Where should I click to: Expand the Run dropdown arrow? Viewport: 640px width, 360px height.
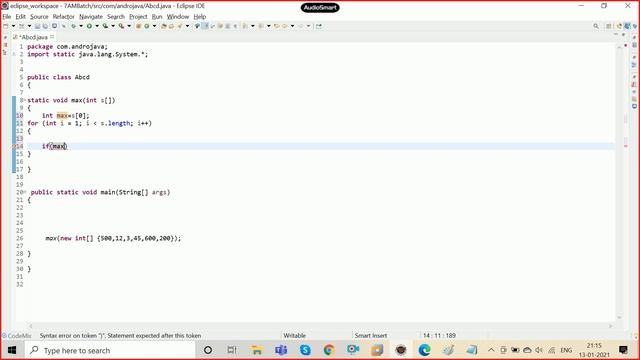coord(97,26)
